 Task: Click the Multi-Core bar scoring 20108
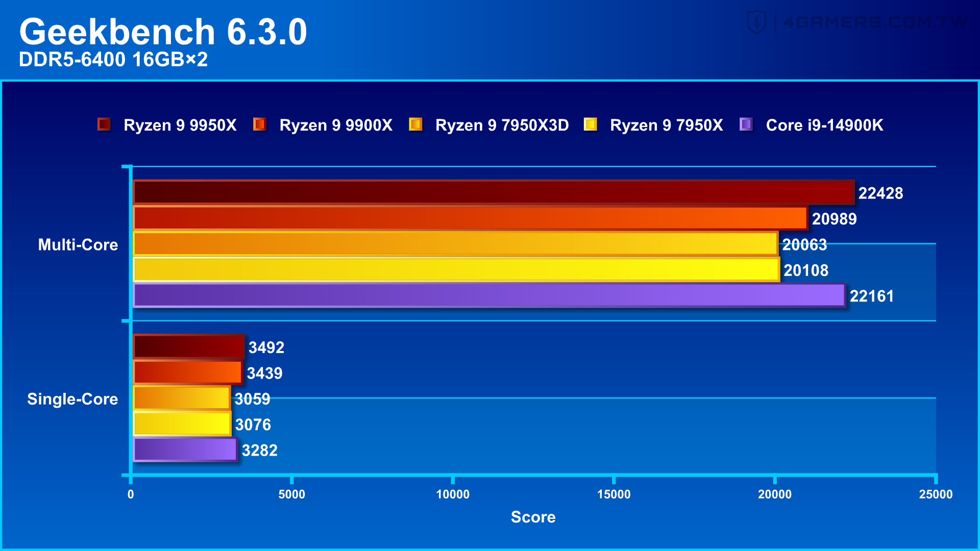pyautogui.click(x=456, y=269)
